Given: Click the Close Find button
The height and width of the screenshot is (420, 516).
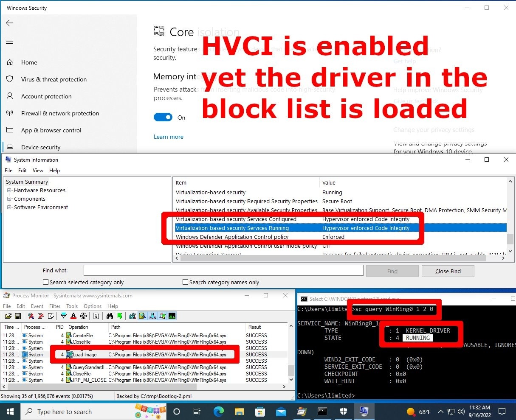Looking at the screenshot, I should tap(448, 271).
